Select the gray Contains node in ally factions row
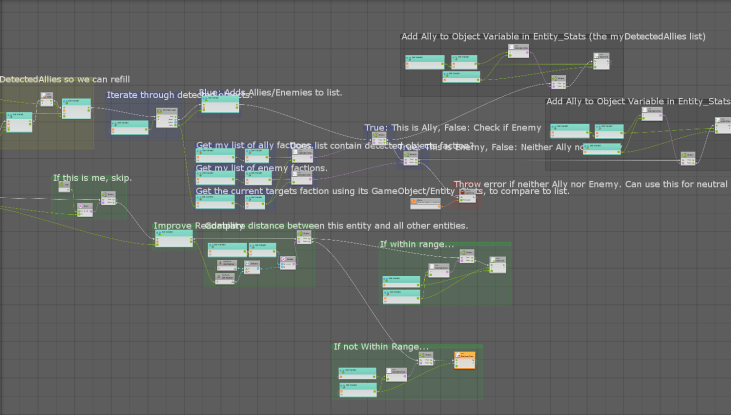The image size is (731, 415). [302, 155]
